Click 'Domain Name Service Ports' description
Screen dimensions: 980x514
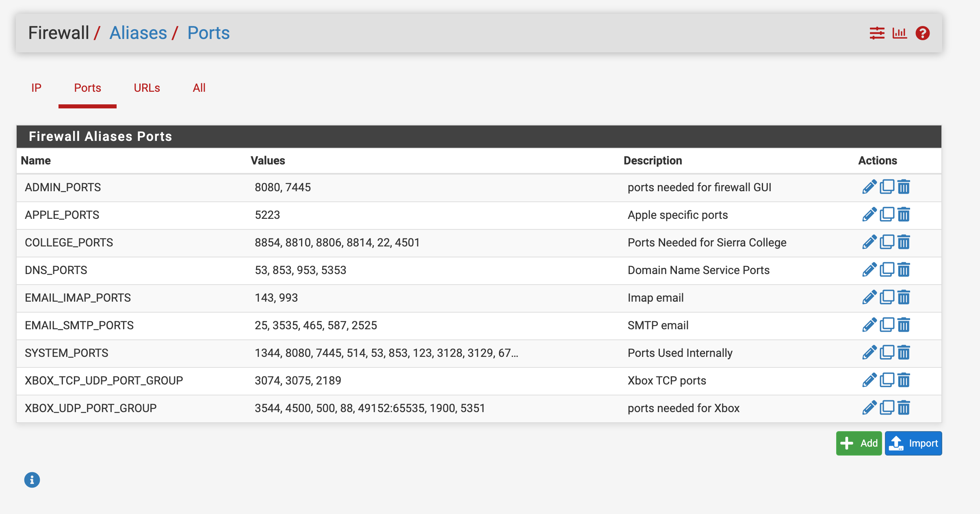[x=698, y=270]
